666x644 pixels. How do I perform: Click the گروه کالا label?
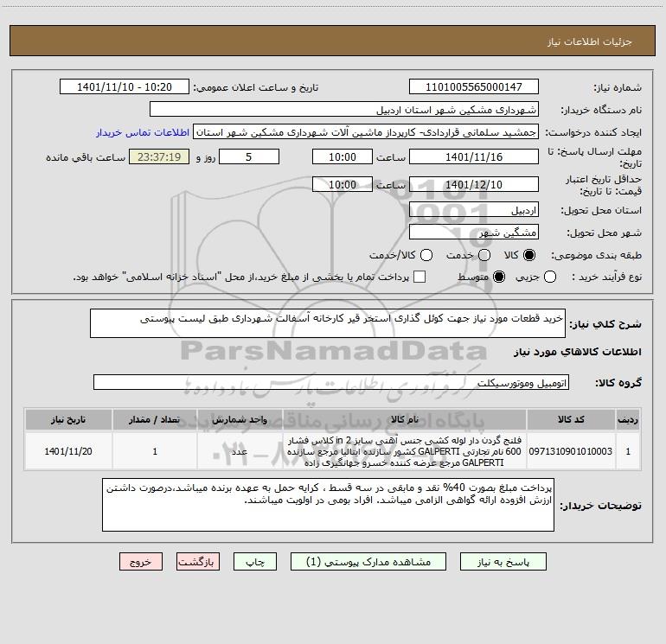click(618, 383)
